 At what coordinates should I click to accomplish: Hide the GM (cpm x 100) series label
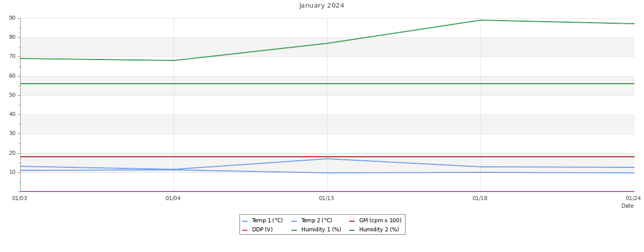point(380,221)
